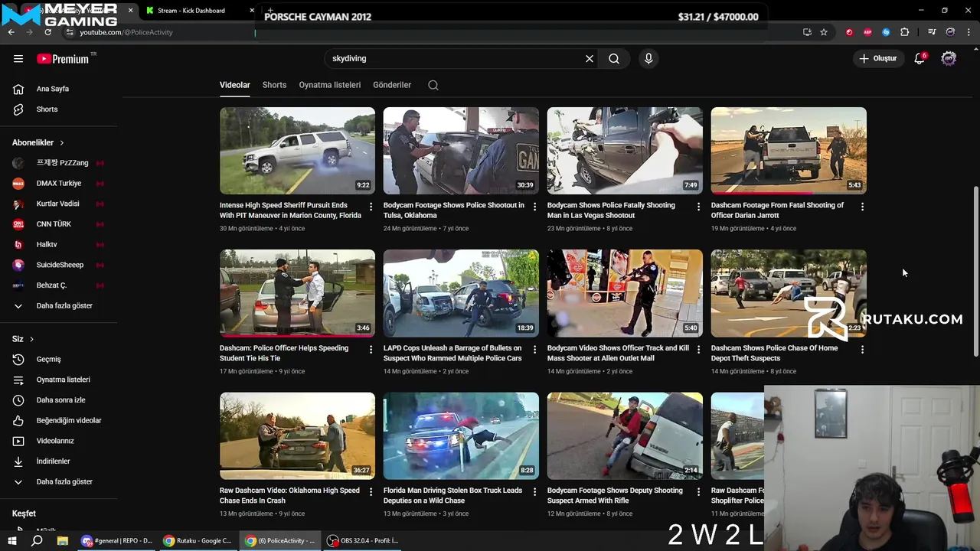Screen dimensions: 980x551
Task: Click the search magnifier button
Action: 614,58
